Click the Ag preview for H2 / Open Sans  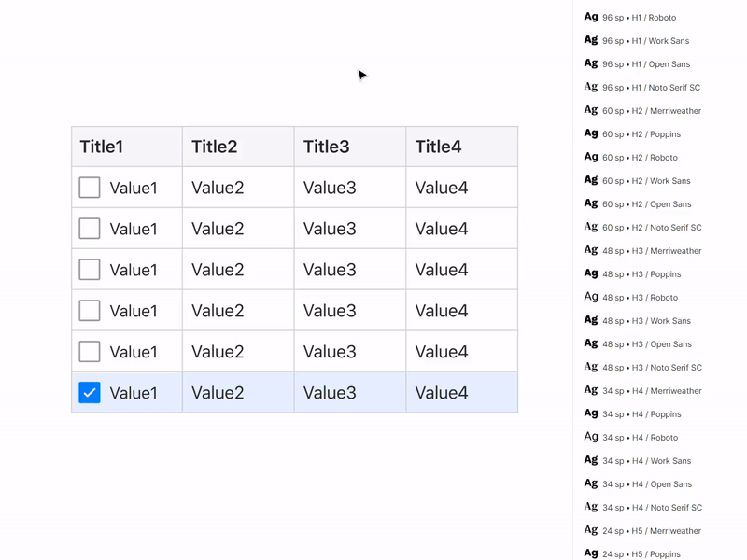coord(591,203)
